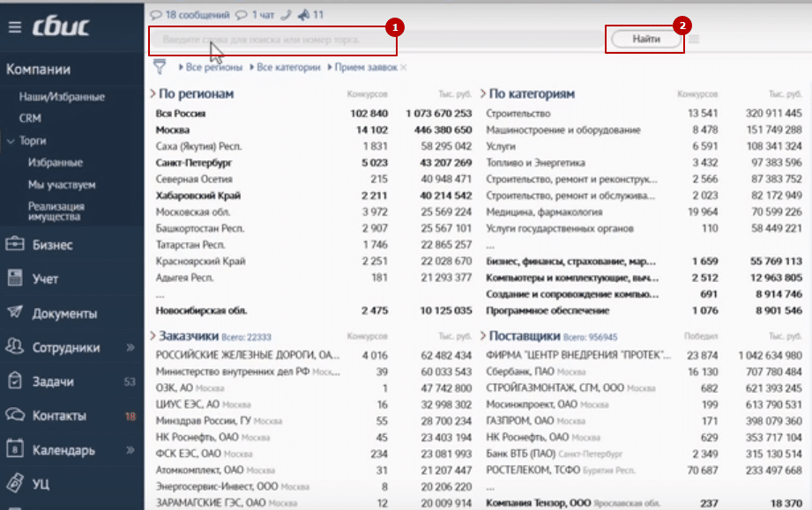Viewport: 812px width, 510px height.
Task: Click the Найти button
Action: (x=645, y=40)
